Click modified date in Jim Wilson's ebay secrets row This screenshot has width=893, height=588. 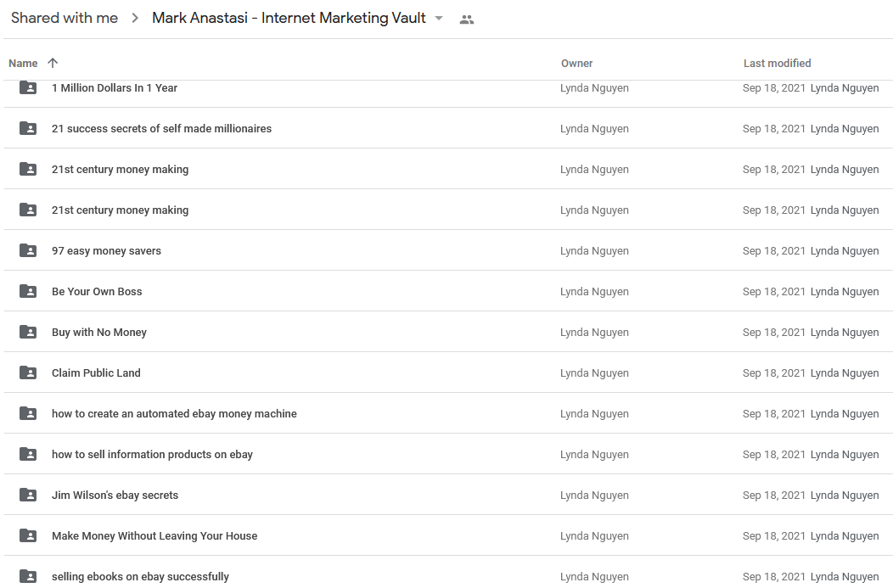pyautogui.click(x=774, y=496)
